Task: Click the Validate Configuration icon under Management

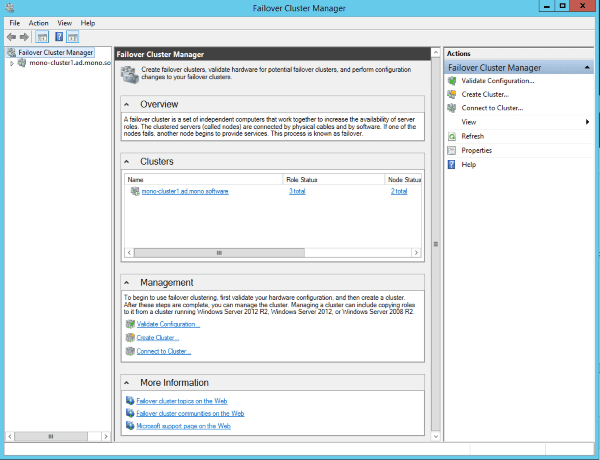Action: (130, 324)
